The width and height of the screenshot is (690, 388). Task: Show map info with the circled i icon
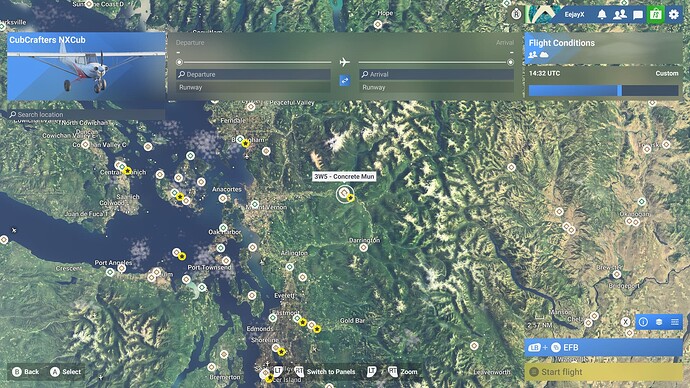[643, 322]
